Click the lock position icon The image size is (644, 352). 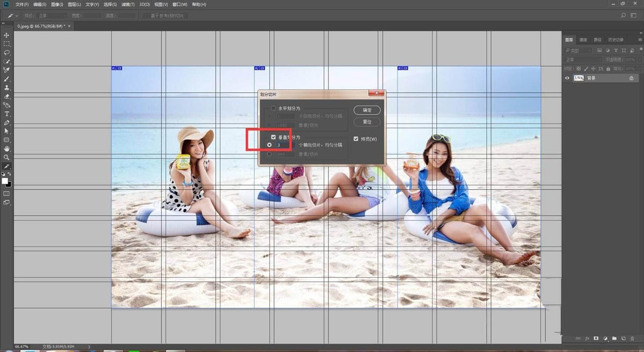tap(592, 69)
